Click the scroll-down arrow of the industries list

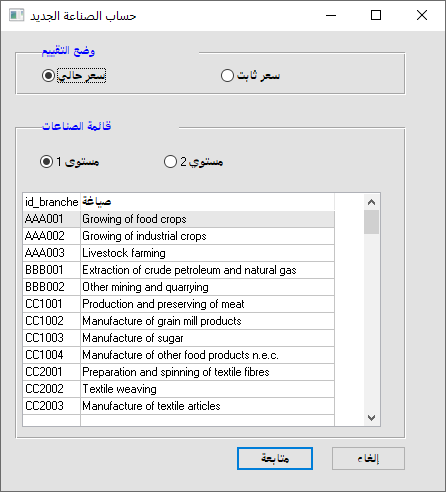tap(371, 417)
